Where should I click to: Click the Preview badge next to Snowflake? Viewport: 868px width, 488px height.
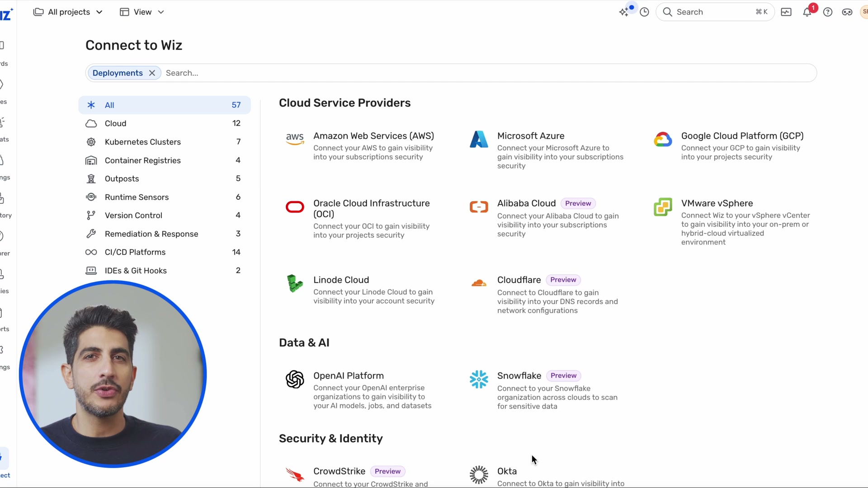563,375
